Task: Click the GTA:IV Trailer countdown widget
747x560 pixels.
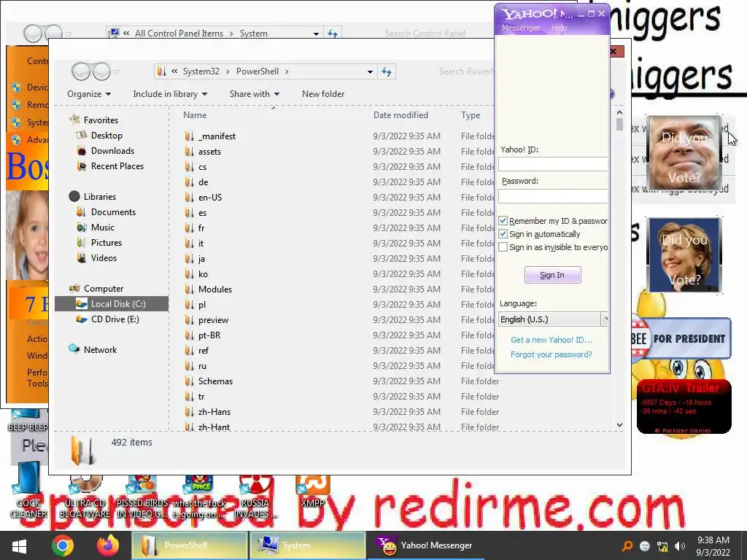Action: (x=684, y=407)
